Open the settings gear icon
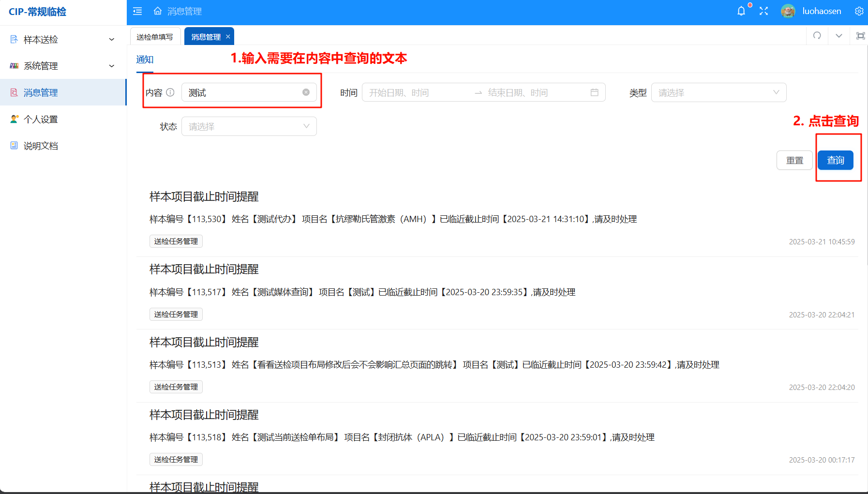The width and height of the screenshot is (868, 494). [x=859, y=11]
